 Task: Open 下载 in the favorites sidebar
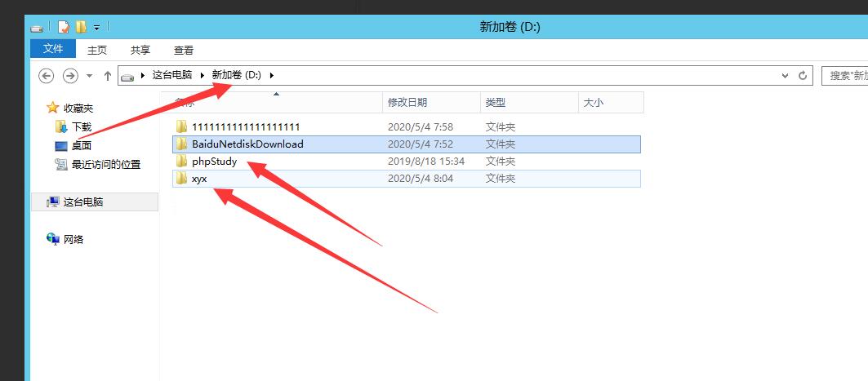tap(81, 126)
